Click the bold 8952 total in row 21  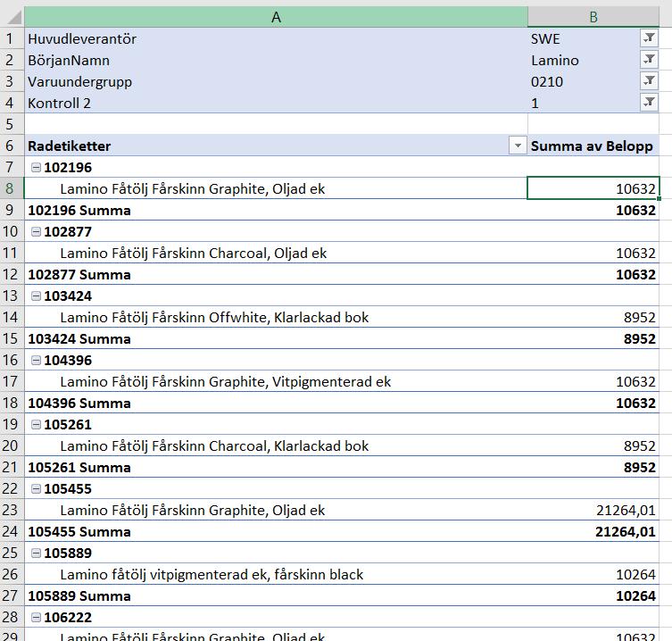(x=640, y=468)
